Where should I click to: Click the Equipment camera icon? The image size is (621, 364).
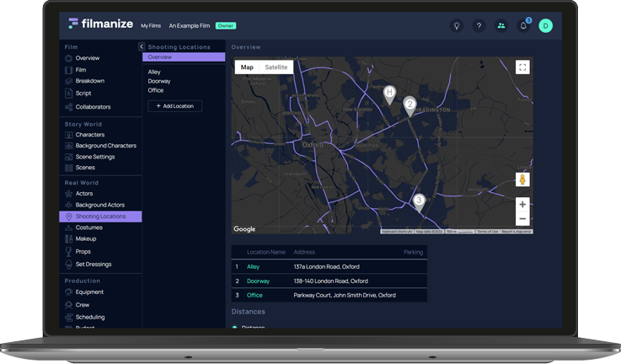[x=68, y=292]
